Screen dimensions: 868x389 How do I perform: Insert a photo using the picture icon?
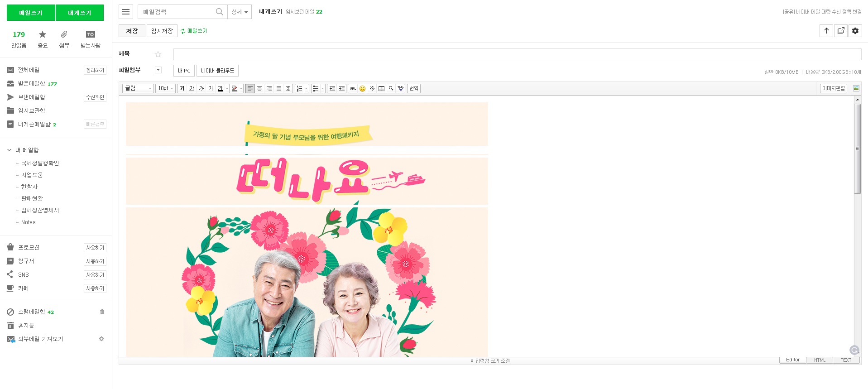[x=856, y=88]
